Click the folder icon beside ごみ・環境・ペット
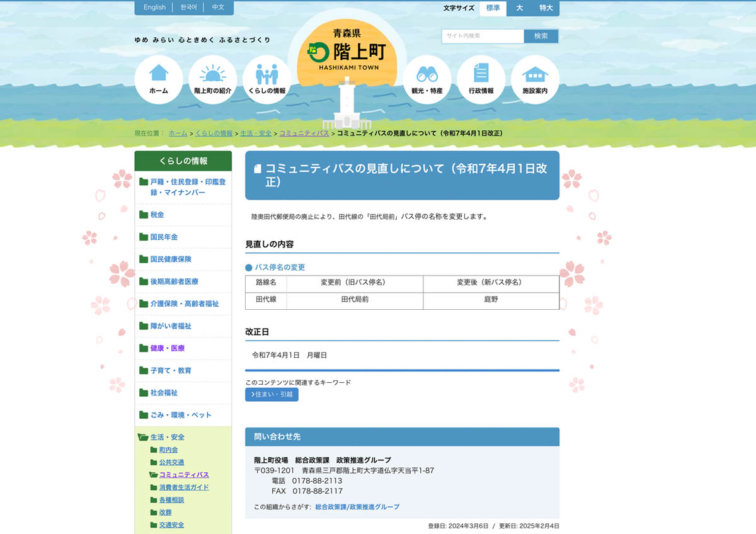Image resolution: width=756 pixels, height=534 pixels. coord(144,415)
